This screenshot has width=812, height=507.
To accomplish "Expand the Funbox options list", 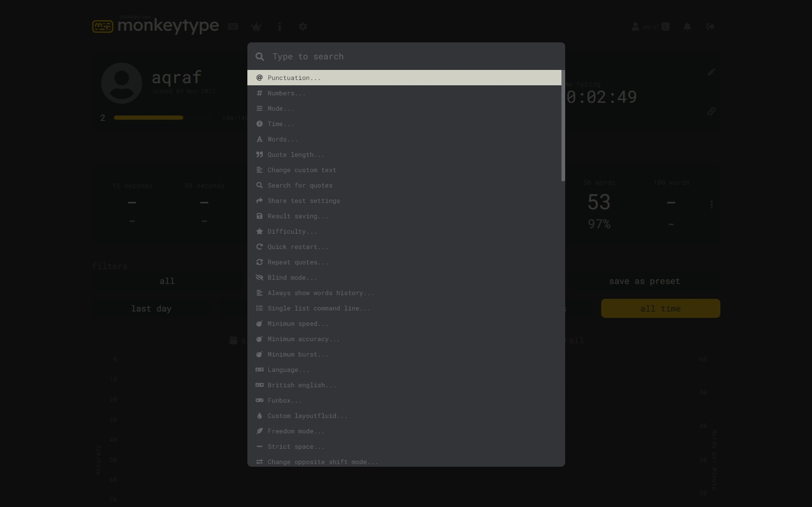I will 284,401.
